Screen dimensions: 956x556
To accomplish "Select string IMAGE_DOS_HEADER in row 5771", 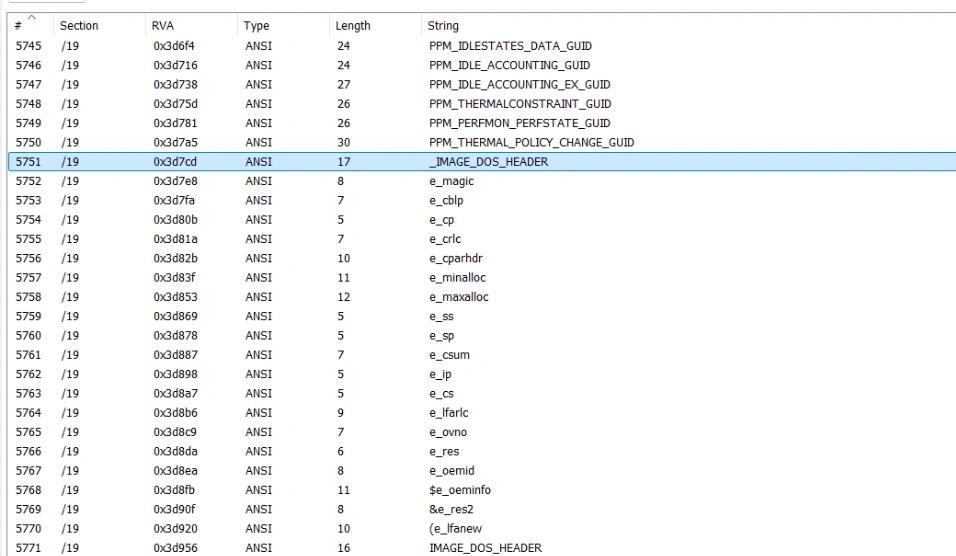I will coord(485,548).
